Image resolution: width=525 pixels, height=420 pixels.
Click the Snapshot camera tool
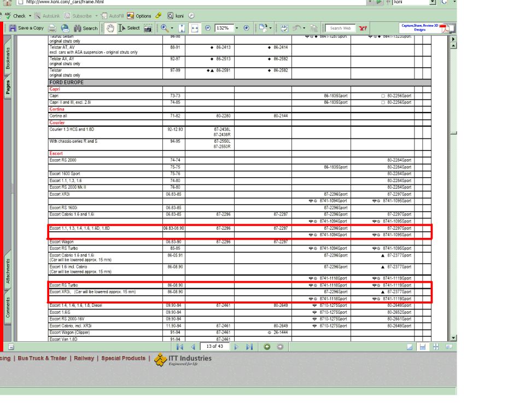click(148, 28)
